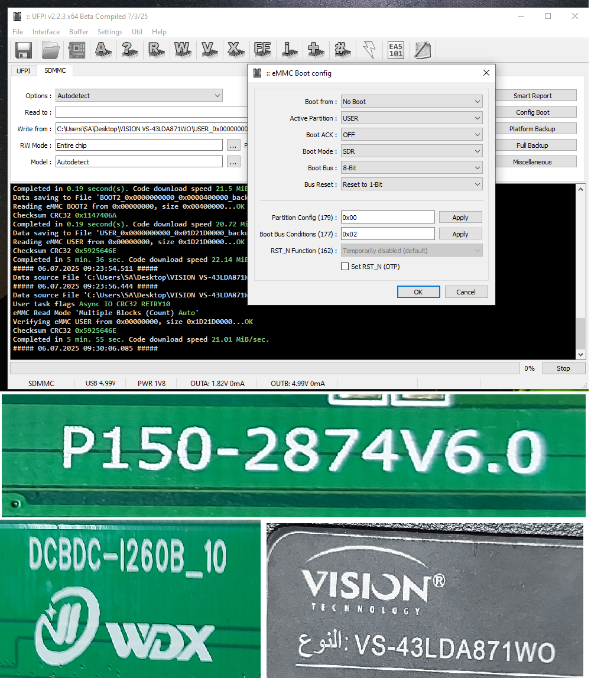Confirm the dialog with OK

[418, 292]
